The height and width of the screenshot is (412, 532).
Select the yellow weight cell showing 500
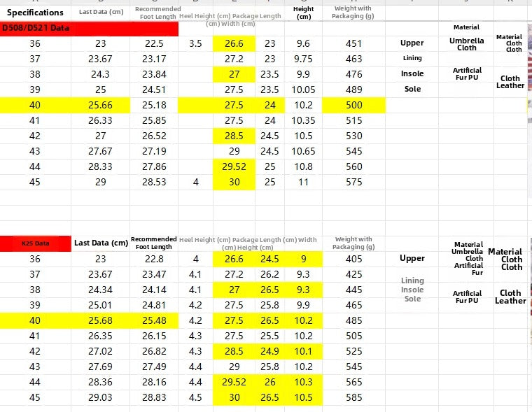354,105
